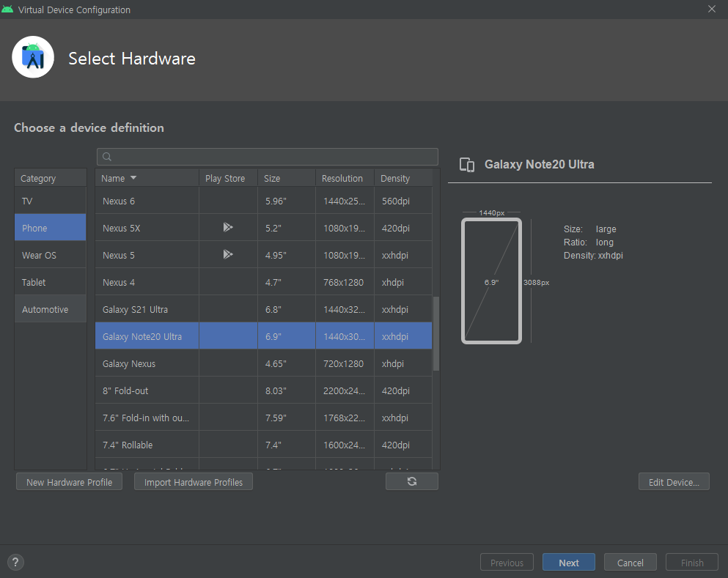
Task: Click the 6.8" size cell
Action: click(x=287, y=309)
